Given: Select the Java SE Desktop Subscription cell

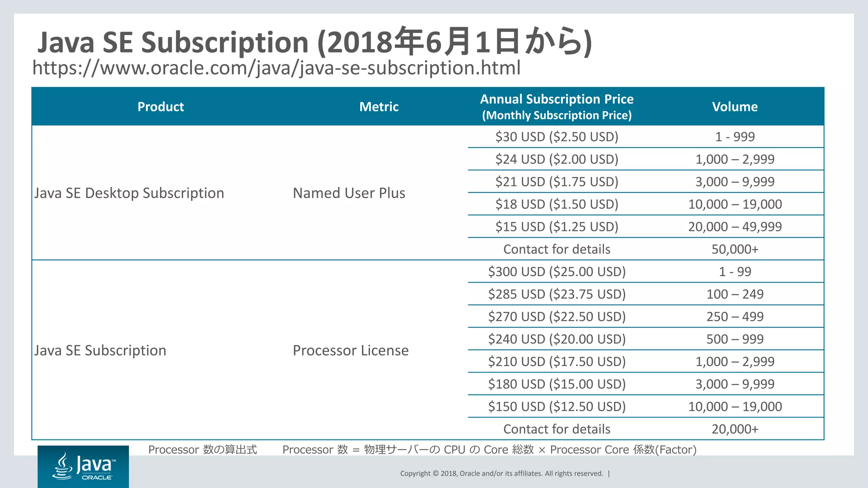Looking at the screenshot, I should tap(129, 193).
